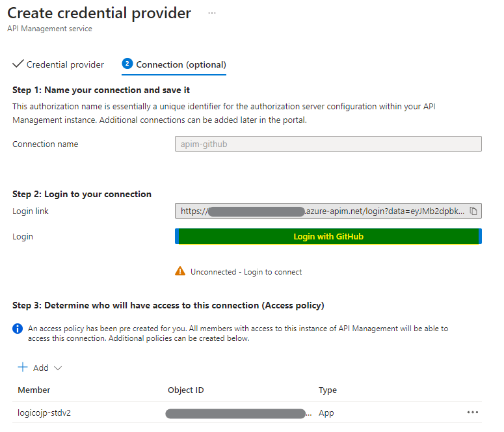
Task: Focus the Connection name input field
Action: [x=328, y=144]
